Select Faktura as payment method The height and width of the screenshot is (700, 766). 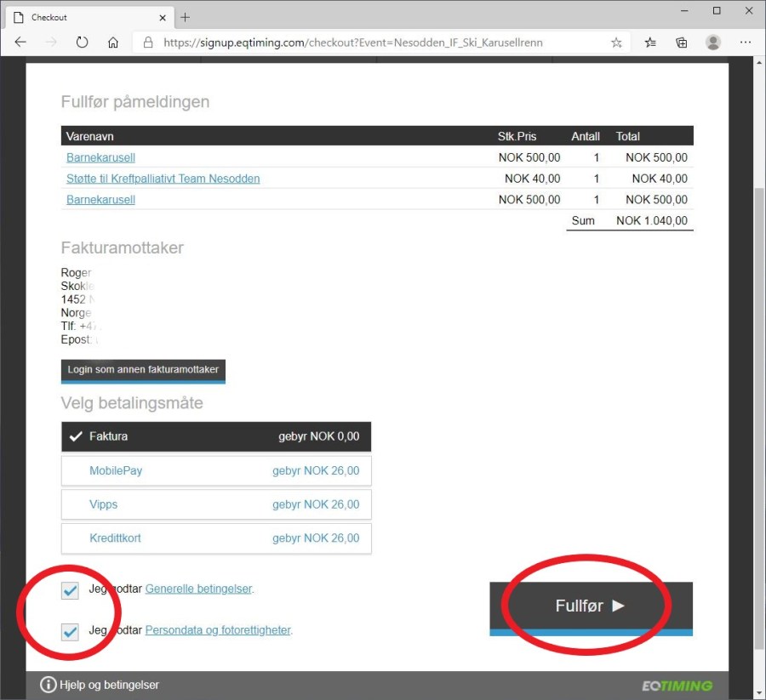click(x=216, y=436)
